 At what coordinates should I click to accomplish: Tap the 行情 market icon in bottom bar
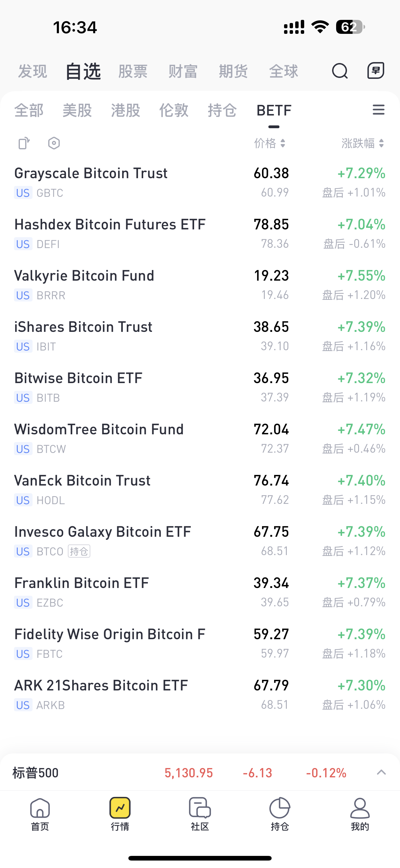click(x=120, y=814)
